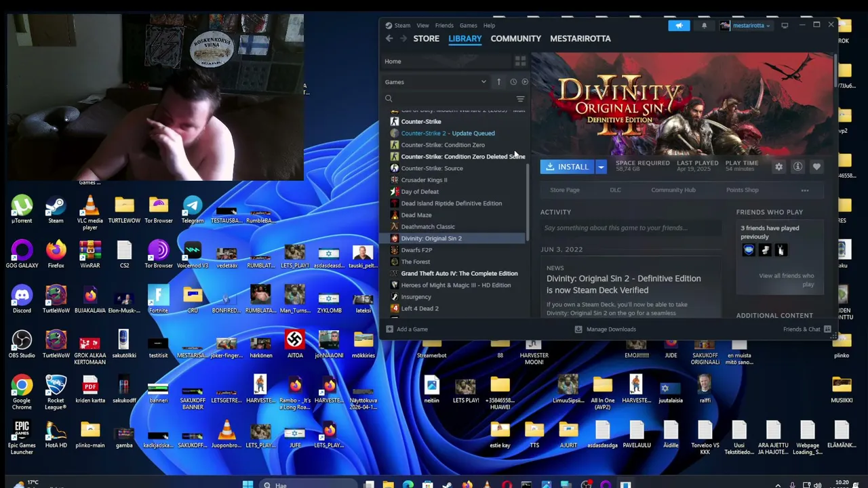Open the mestarirotta account dropdown
The image size is (868, 488).
745,26
